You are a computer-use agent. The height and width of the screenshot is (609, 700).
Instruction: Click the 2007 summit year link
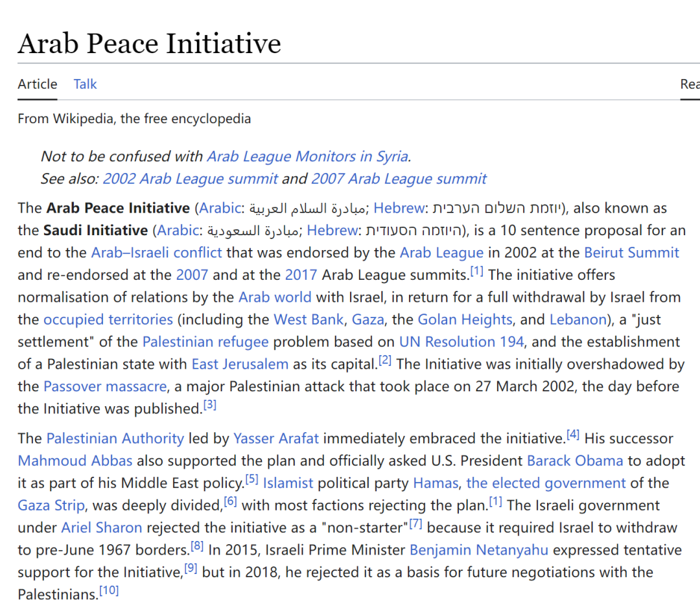(192, 275)
